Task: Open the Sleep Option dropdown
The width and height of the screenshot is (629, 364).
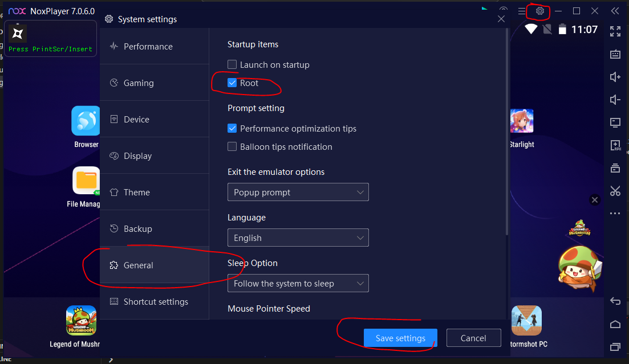Action: click(x=298, y=284)
